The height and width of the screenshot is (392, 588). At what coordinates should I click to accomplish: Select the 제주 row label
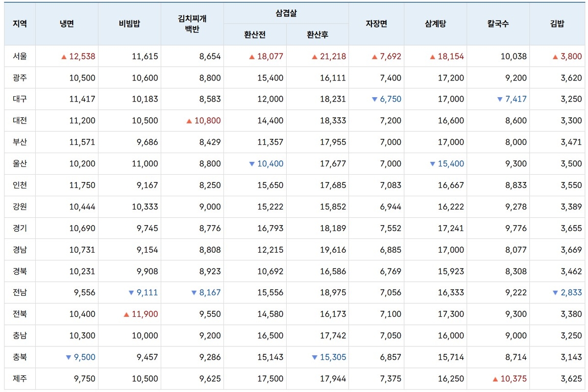click(x=20, y=379)
